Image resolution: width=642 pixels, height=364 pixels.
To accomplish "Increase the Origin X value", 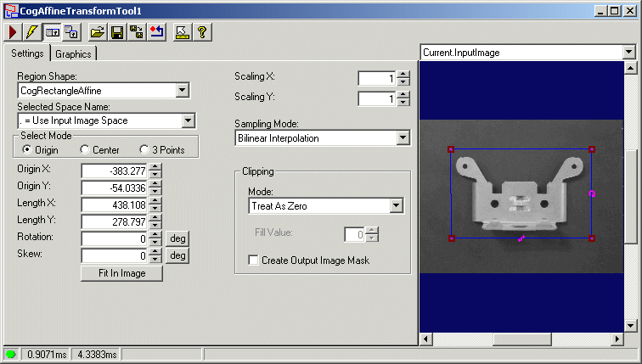I will pos(155,167).
